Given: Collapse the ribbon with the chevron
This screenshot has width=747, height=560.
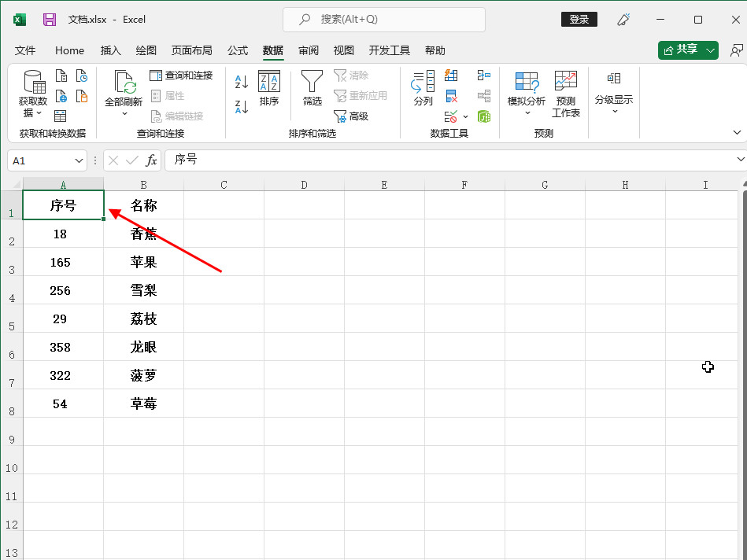Looking at the screenshot, I should 737,132.
